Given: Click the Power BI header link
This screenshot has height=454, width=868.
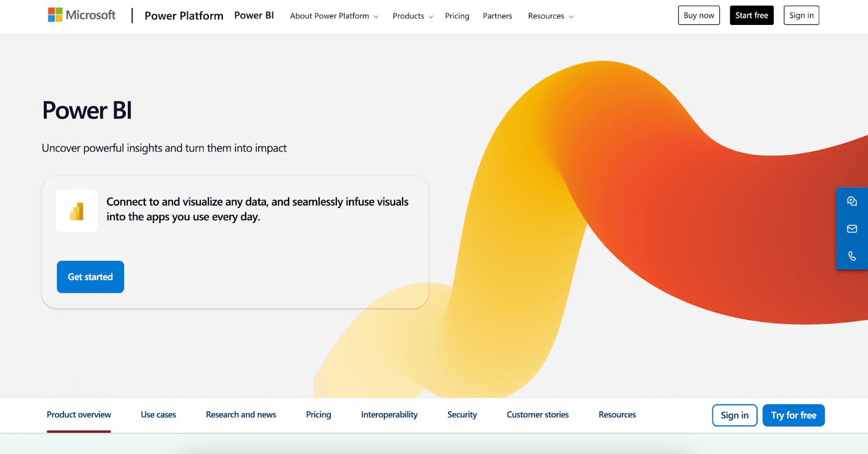Looking at the screenshot, I should [x=254, y=16].
